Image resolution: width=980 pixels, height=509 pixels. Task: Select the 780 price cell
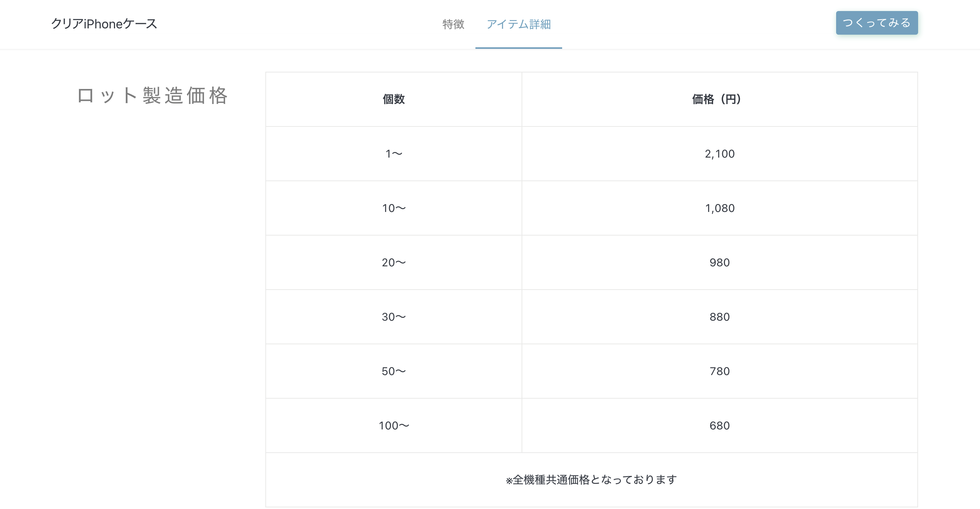pos(720,371)
